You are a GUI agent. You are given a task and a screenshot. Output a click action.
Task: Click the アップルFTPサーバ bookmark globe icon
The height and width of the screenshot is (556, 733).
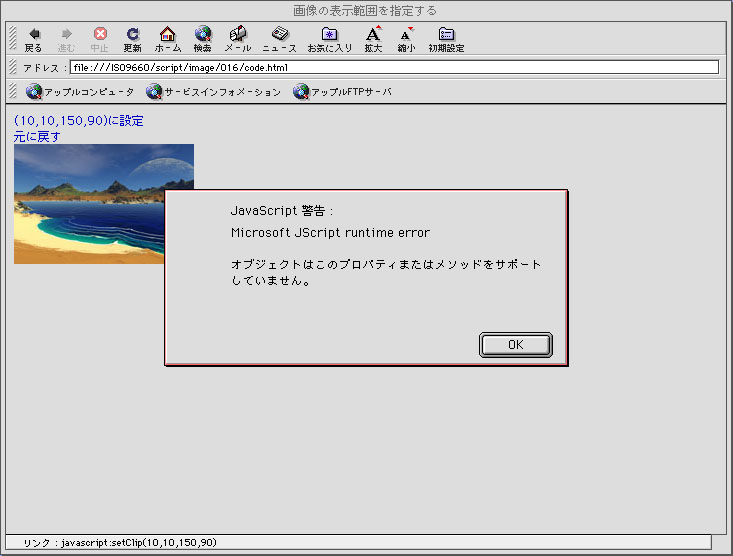[x=302, y=92]
